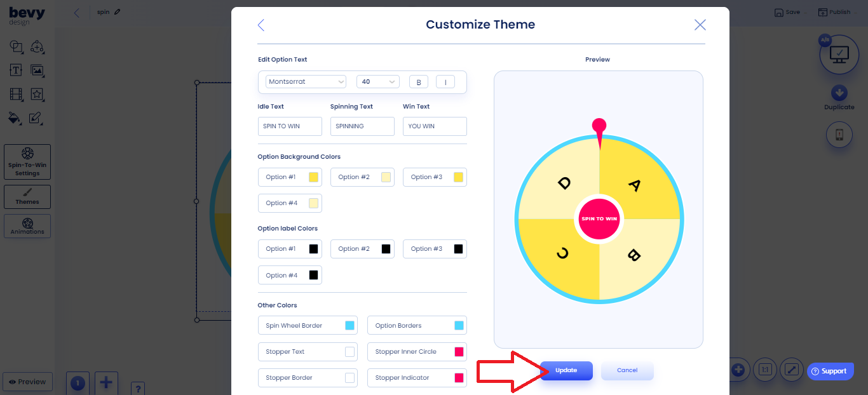Toggle Bold on option text
Viewport: 868px width, 395px height.
coord(418,82)
